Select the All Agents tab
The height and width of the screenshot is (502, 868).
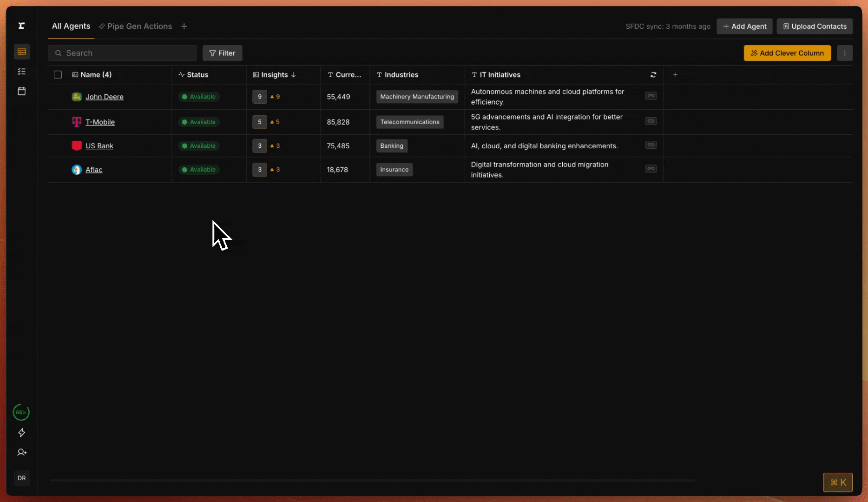tap(71, 26)
